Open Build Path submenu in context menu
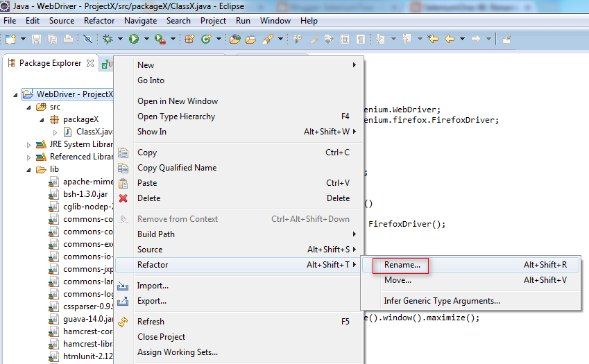This screenshot has height=364, width=589. tap(239, 234)
